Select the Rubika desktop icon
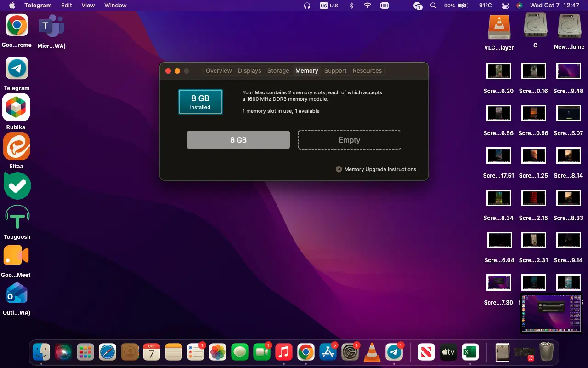This screenshot has width=588, height=368. [17, 107]
